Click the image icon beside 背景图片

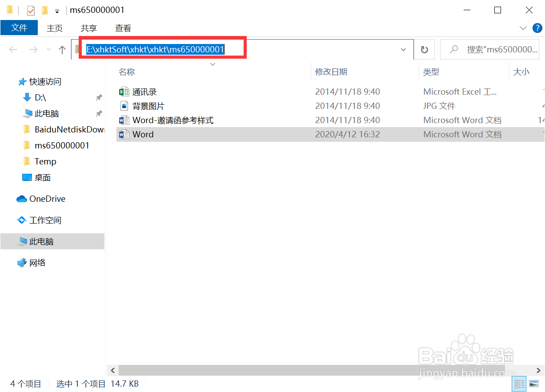click(124, 106)
